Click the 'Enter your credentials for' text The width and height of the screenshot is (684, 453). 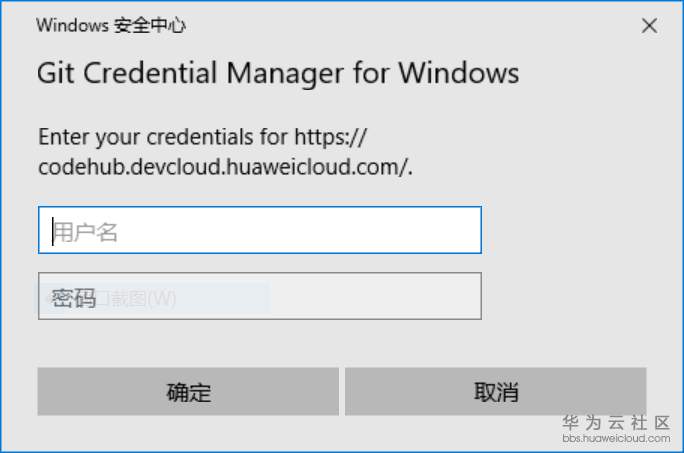162,136
